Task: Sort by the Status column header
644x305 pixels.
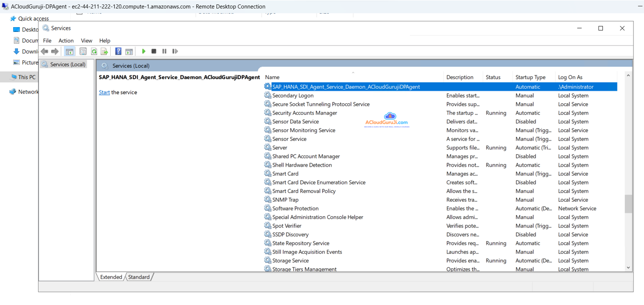Action: [493, 77]
